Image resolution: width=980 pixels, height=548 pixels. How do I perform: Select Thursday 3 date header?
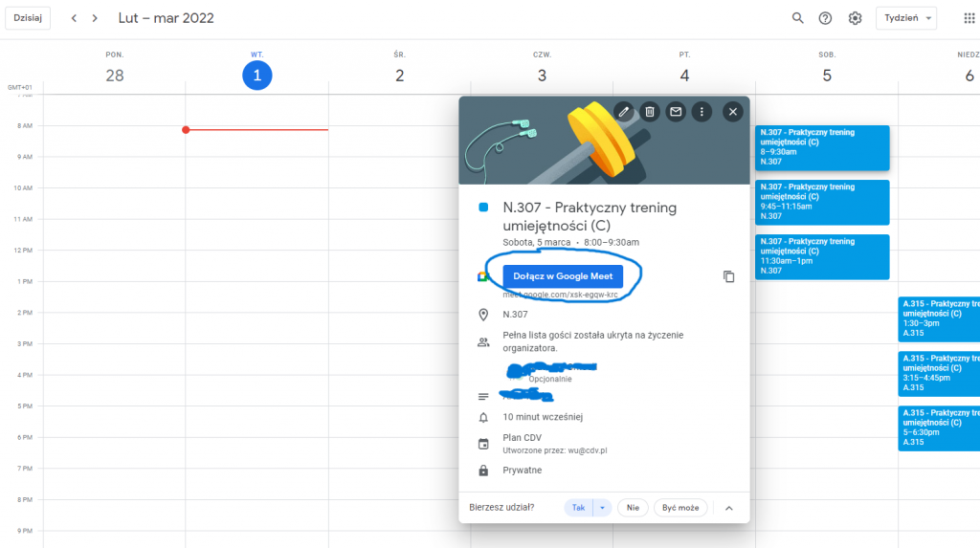(542, 75)
